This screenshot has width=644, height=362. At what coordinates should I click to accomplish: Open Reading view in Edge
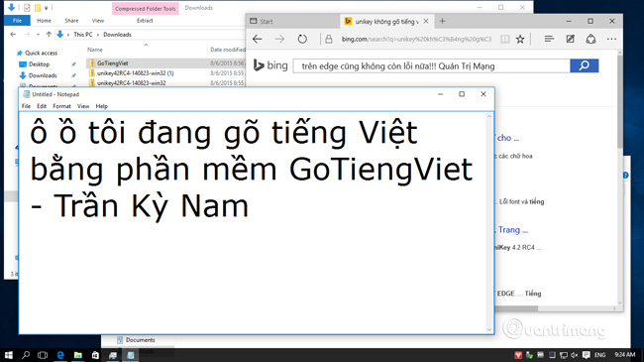(505, 39)
